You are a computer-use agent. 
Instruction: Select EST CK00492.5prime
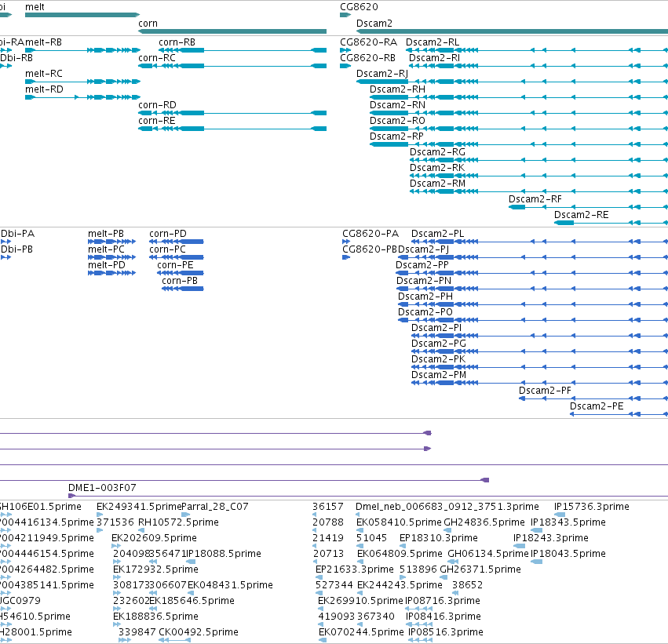174,640
